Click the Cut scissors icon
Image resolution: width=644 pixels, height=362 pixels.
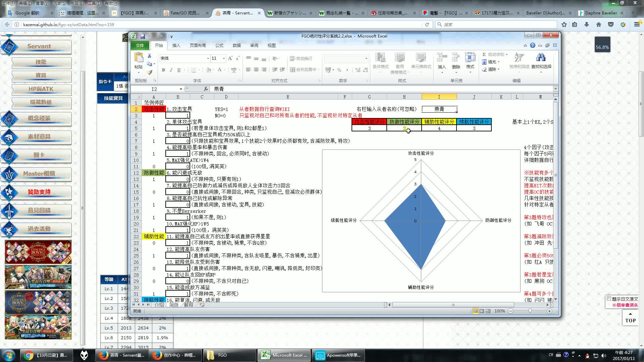[150, 56]
